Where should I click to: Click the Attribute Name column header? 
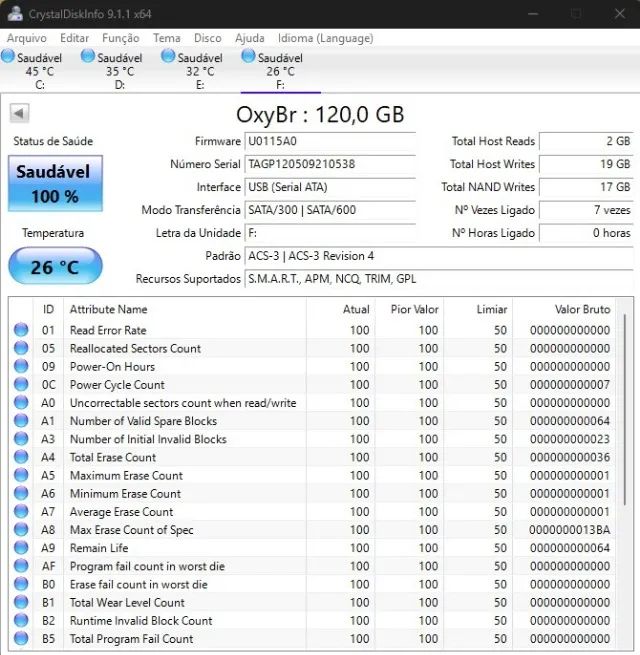[185, 310]
